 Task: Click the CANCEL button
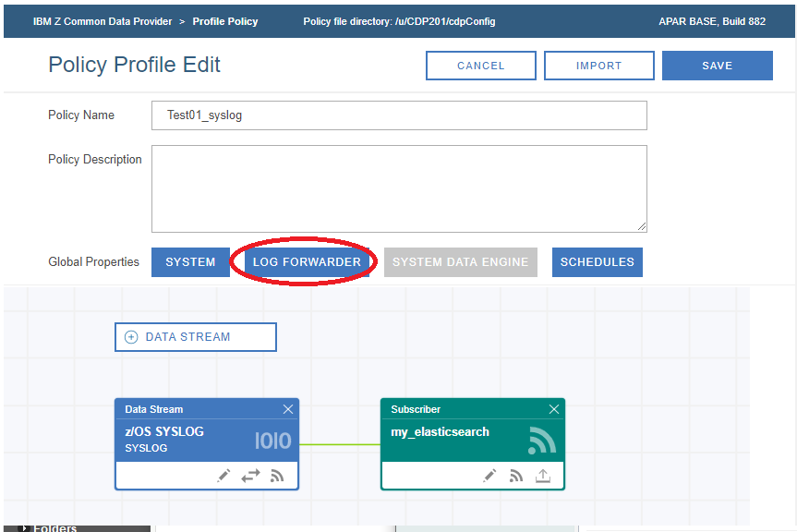481,66
